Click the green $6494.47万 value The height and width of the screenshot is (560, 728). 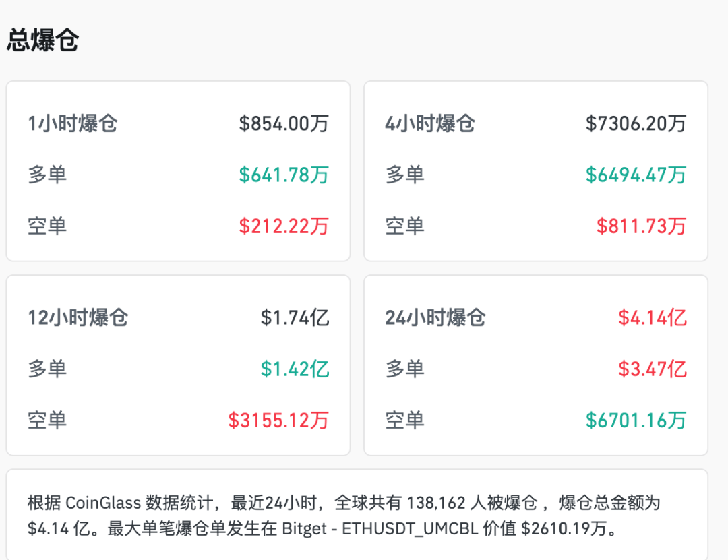[636, 174]
